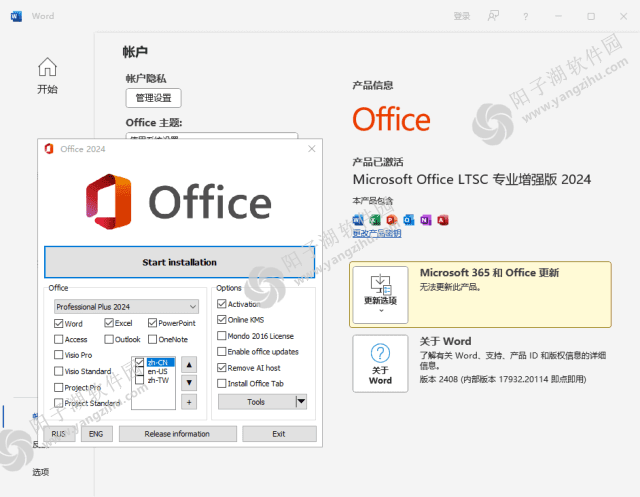
Task: Toggle the Activation option checkbox
Action: [222, 304]
